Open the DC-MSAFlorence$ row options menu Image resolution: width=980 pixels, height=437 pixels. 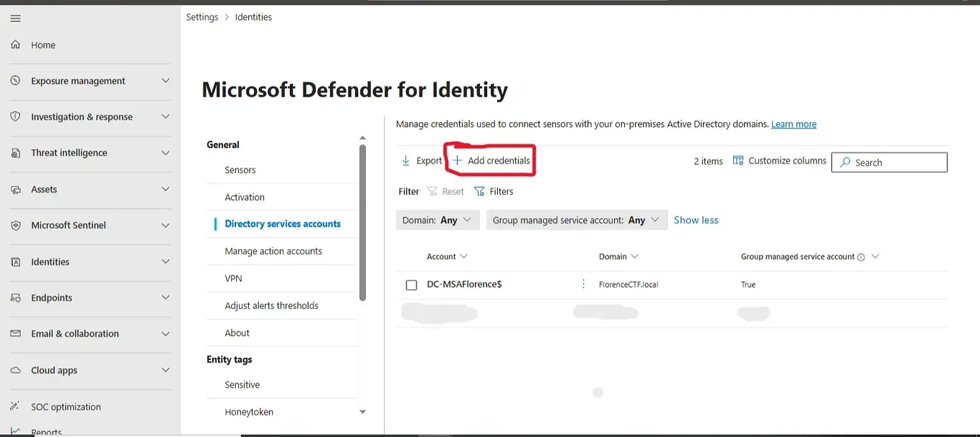click(x=584, y=284)
